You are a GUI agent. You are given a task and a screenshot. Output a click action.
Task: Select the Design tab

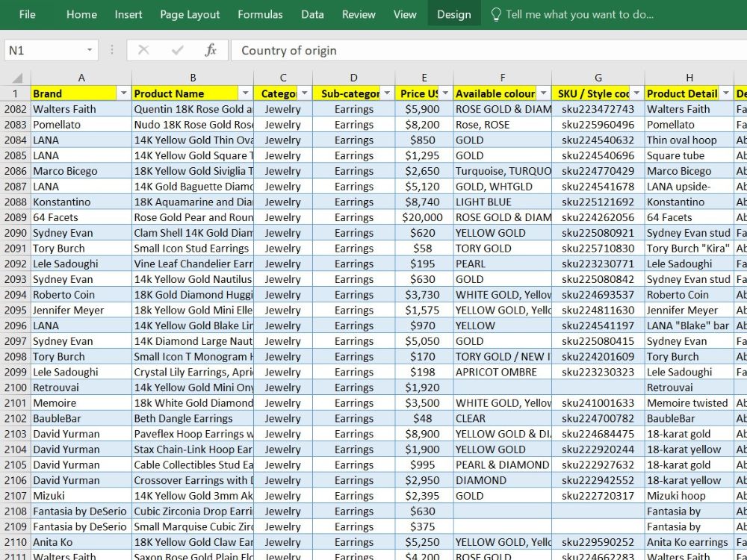(x=454, y=14)
